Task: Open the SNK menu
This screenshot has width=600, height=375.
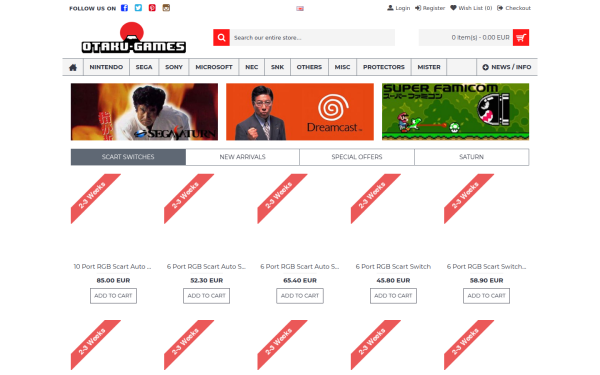Action: point(277,67)
